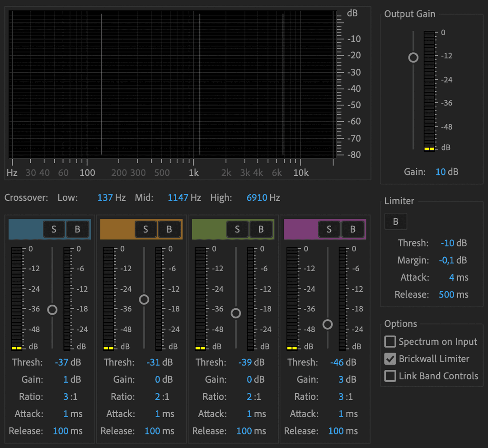Click the mid crossover line in spectrum graph

tap(200, 84)
